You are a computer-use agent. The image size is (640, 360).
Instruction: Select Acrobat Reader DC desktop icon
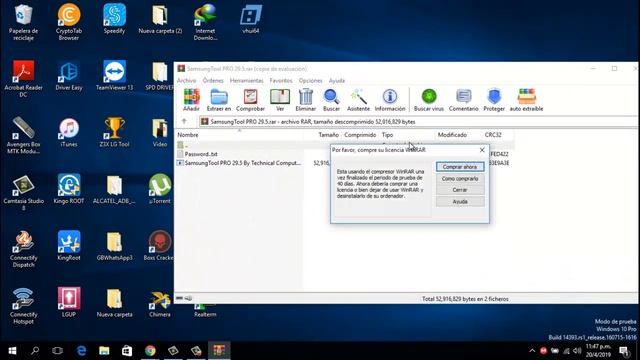pos(23,79)
